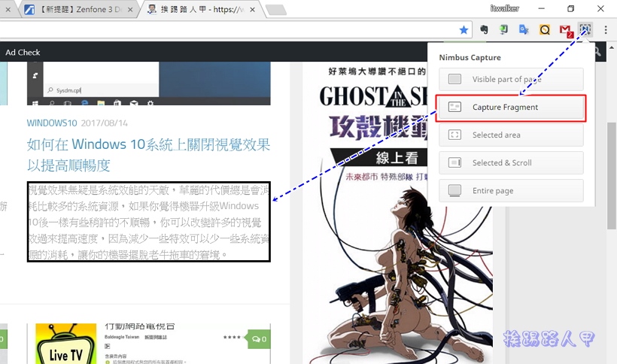Click the article excerpt paragraph text

[149, 222]
